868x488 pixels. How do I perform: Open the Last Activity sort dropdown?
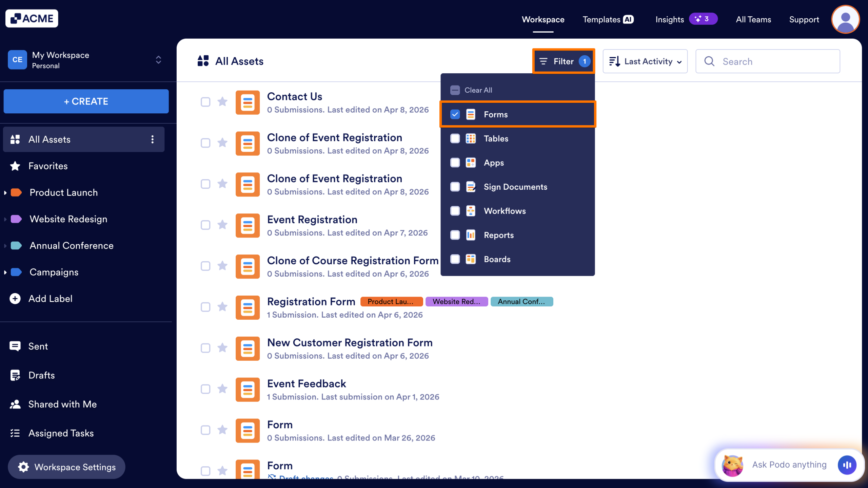coord(645,61)
